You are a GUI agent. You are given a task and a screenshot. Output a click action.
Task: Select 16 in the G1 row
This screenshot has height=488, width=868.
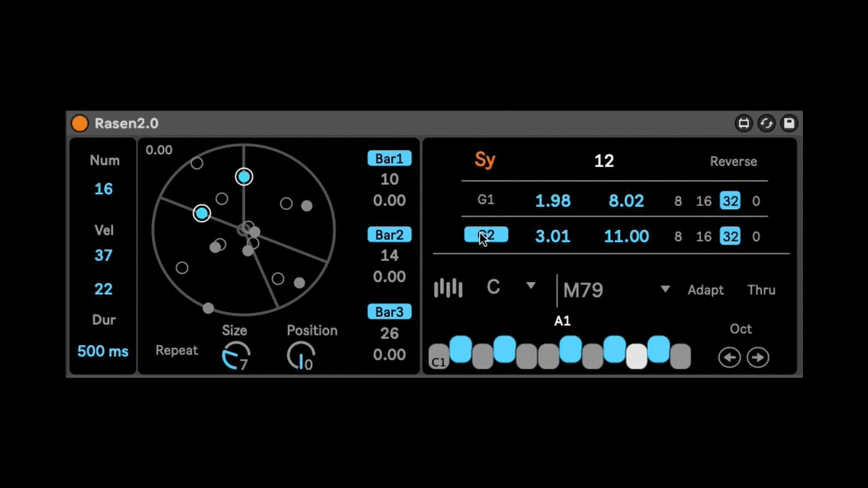704,201
